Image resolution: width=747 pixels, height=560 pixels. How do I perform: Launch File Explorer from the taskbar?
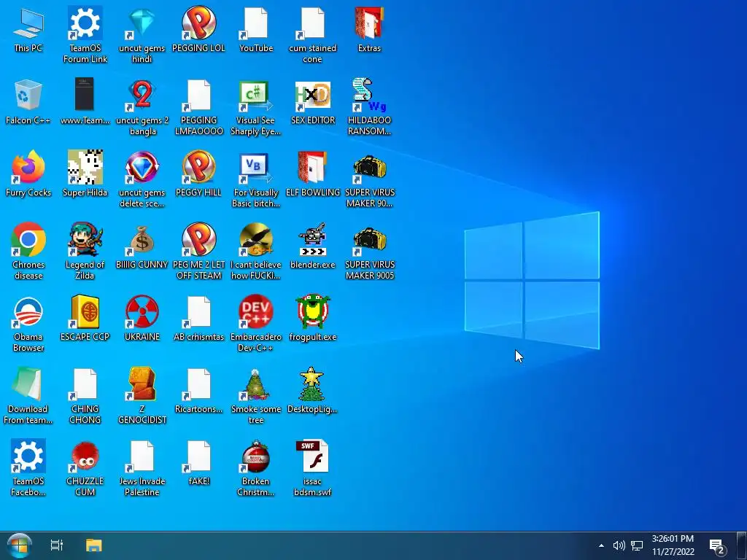[x=94, y=545]
